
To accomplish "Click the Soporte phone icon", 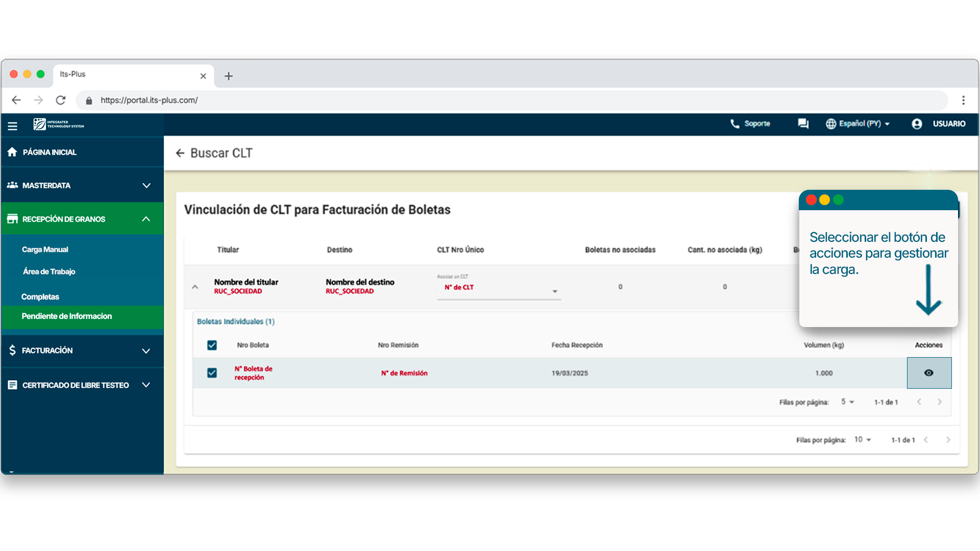I will [x=734, y=124].
